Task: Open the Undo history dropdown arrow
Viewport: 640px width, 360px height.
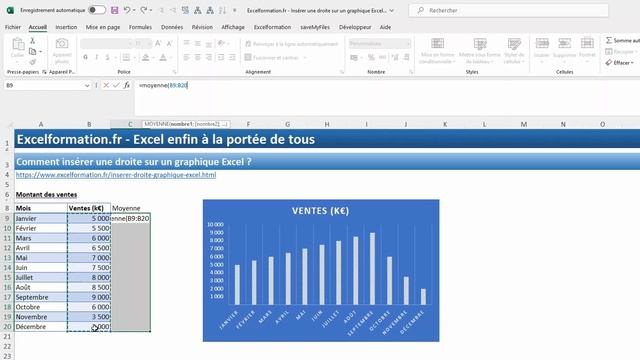Action: click(134, 10)
